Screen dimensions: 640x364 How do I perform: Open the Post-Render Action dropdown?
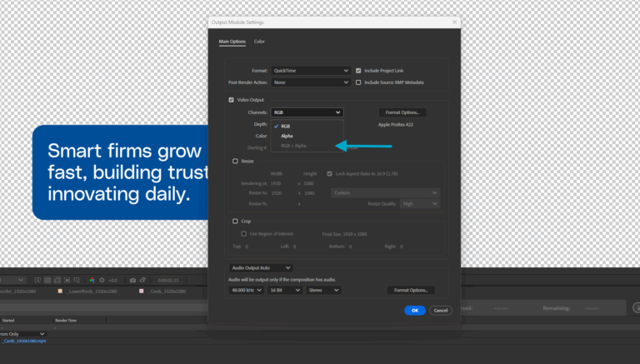click(x=311, y=82)
